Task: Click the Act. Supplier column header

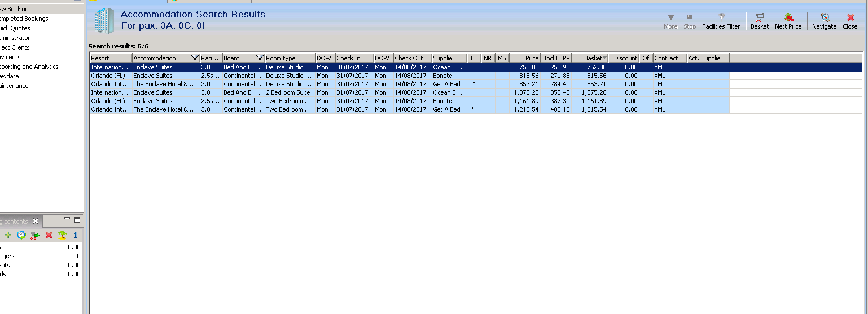Action: tap(708, 58)
